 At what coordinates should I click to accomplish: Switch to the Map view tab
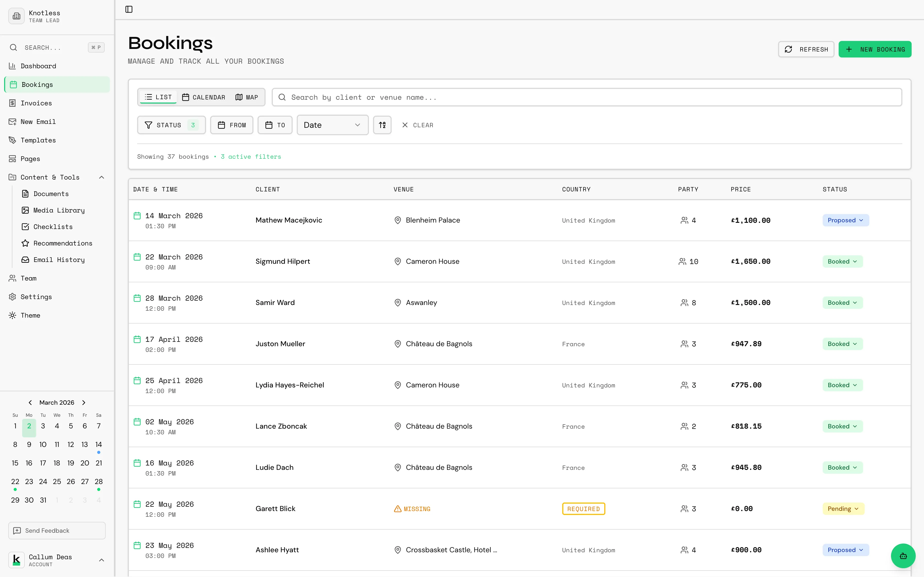247,97
